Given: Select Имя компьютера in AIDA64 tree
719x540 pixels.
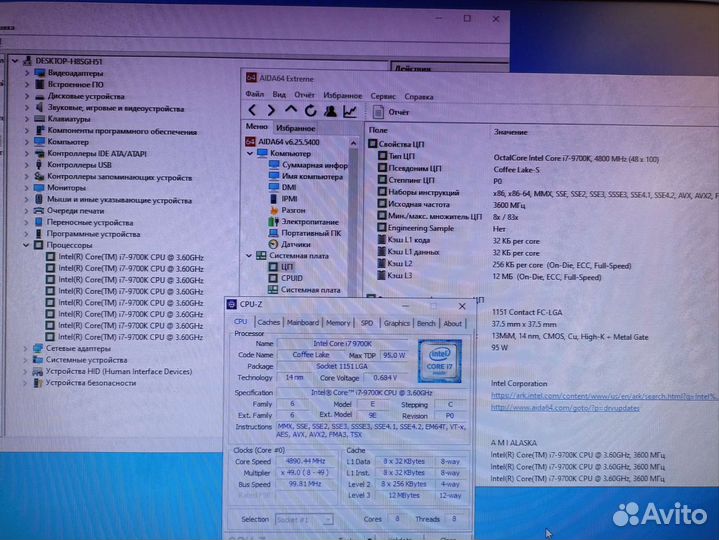Looking at the screenshot, I should (306, 176).
